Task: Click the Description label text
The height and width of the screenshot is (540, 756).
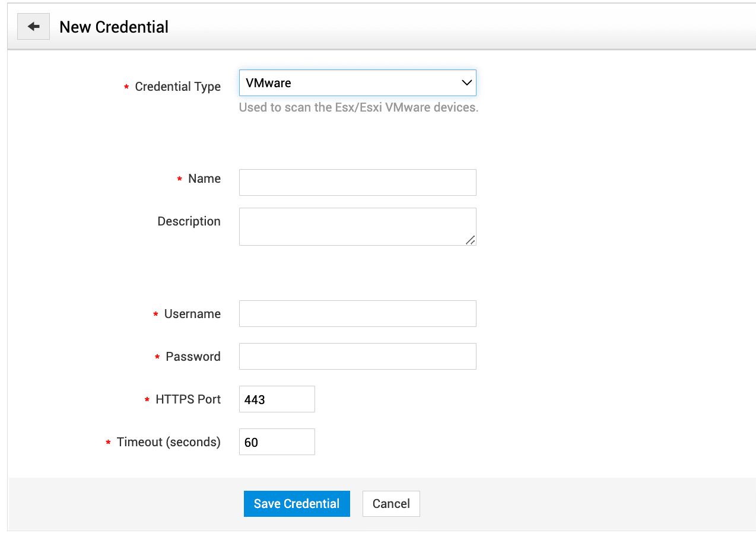Action: pos(189,221)
